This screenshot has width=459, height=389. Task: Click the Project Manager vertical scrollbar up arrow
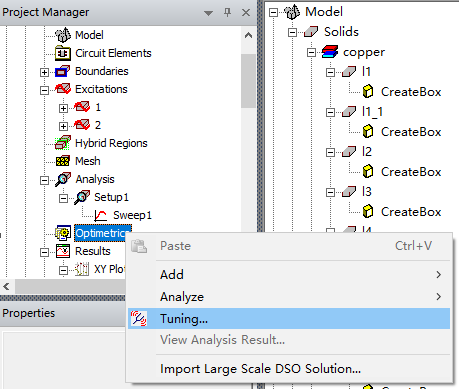248,35
